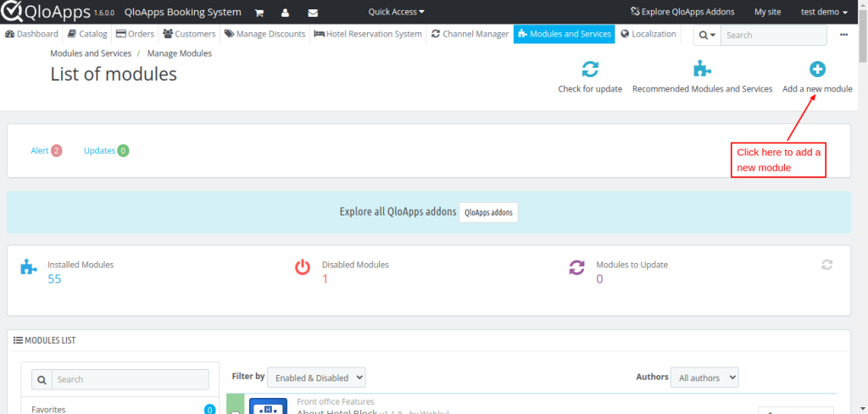
Task: Click the My site link
Action: pyautogui.click(x=768, y=12)
